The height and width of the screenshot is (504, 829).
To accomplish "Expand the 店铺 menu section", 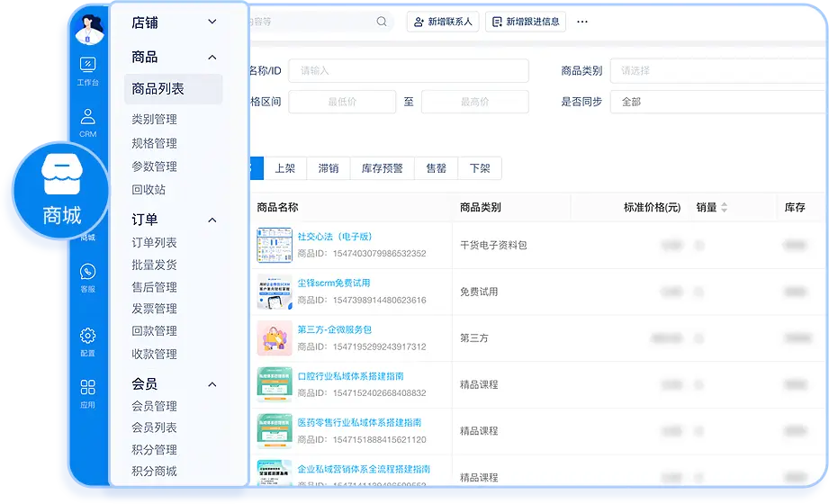I will [212, 22].
